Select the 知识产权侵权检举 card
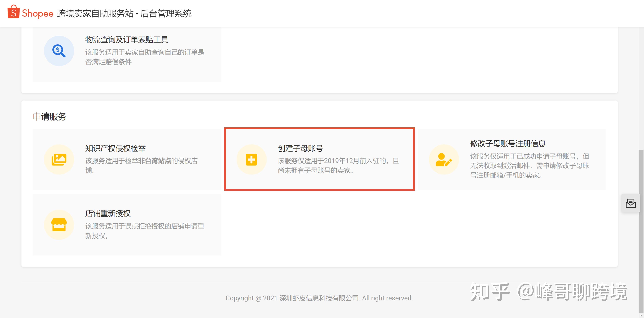Image resolution: width=644 pixels, height=318 pixels. (x=127, y=160)
